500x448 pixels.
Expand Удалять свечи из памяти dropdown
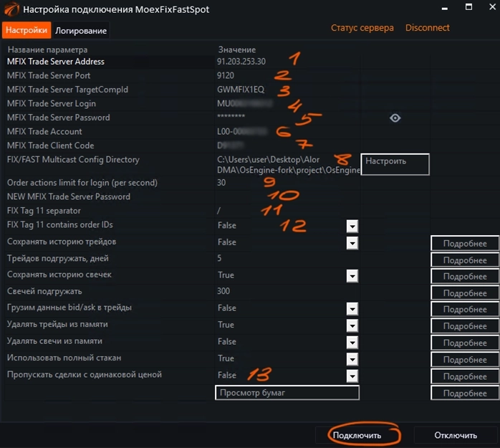[352, 343]
